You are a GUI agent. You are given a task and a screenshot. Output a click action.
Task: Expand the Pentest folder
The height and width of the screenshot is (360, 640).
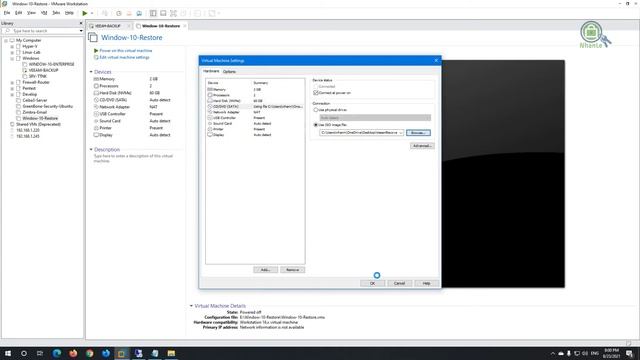[12, 88]
